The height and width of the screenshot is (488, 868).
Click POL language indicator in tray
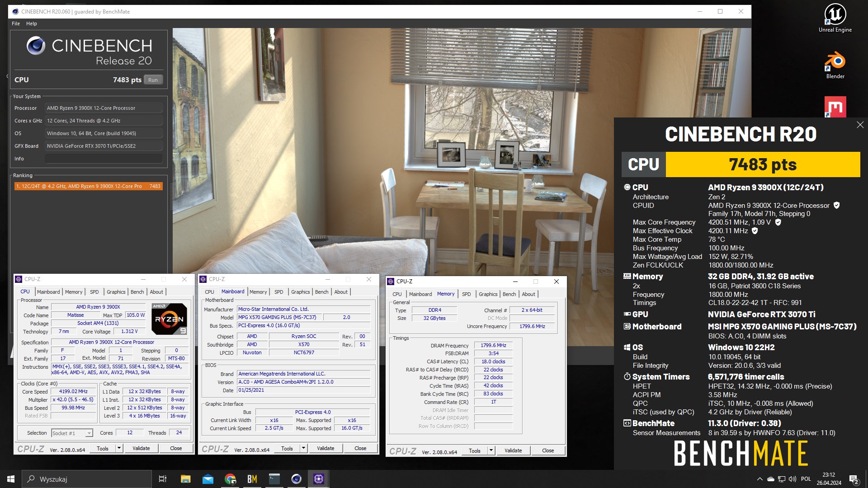click(x=806, y=479)
